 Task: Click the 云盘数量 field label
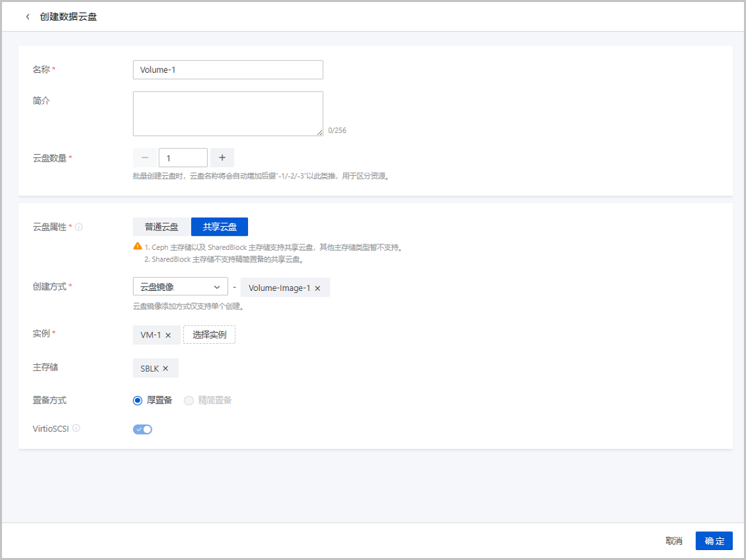tap(50, 158)
